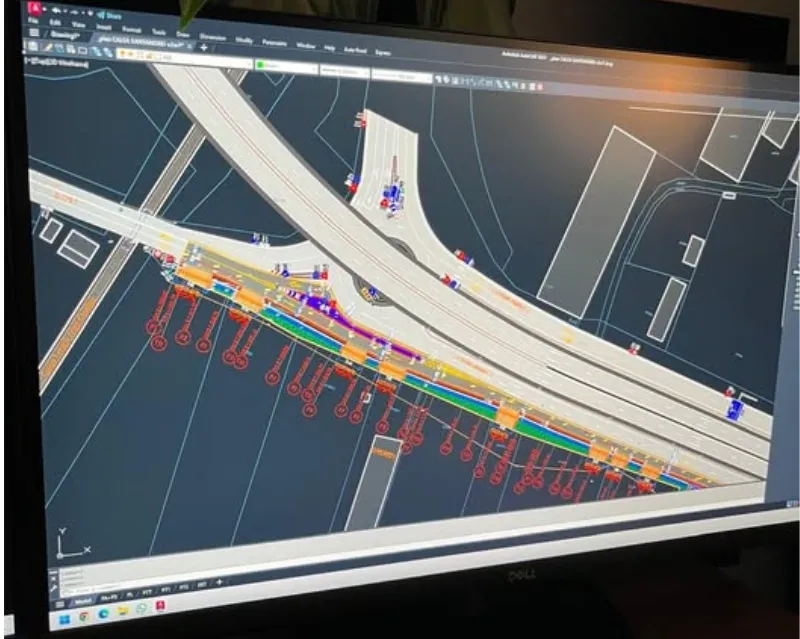This screenshot has height=639, width=800.
Task: Open the Parametric menu
Action: point(274,42)
